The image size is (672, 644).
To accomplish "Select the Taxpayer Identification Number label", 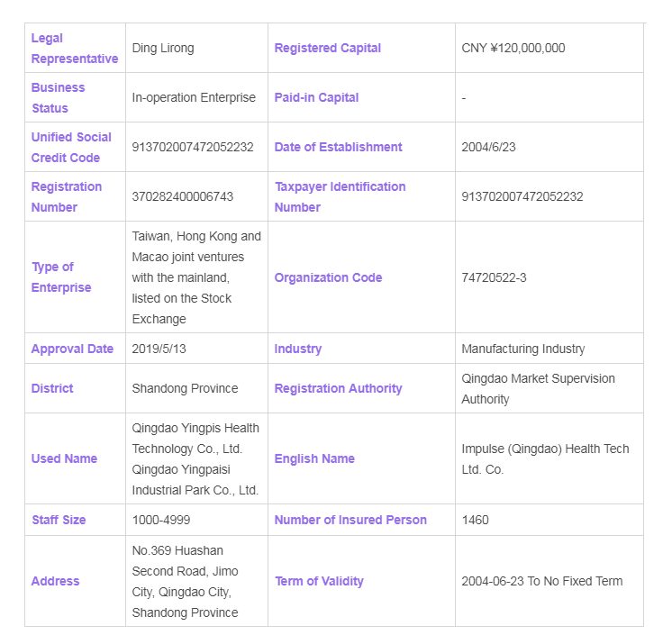I will click(340, 197).
